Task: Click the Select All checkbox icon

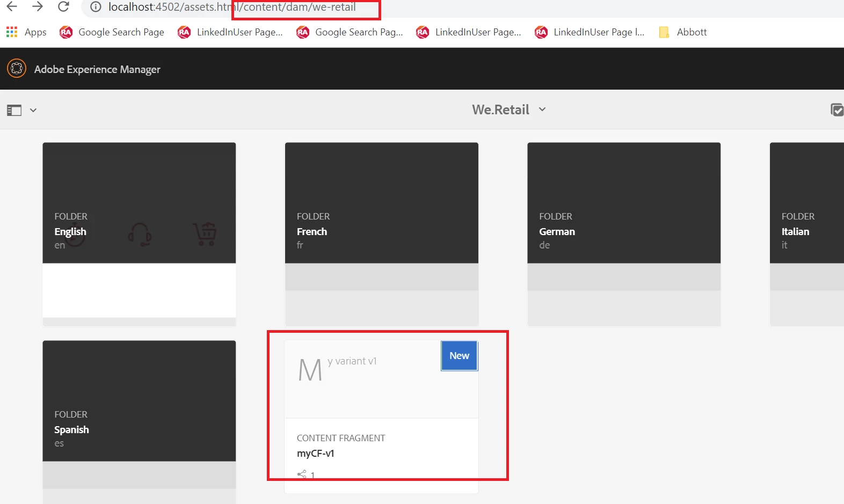Action: (x=837, y=110)
